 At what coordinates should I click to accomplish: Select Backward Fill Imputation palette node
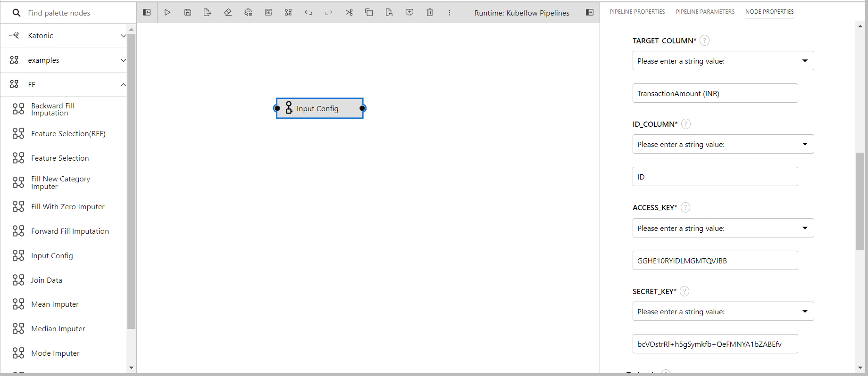tap(64, 109)
